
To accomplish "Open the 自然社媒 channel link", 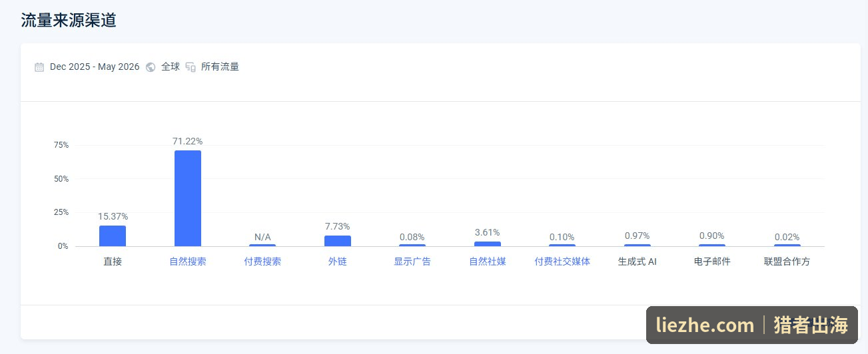I will click(x=488, y=262).
